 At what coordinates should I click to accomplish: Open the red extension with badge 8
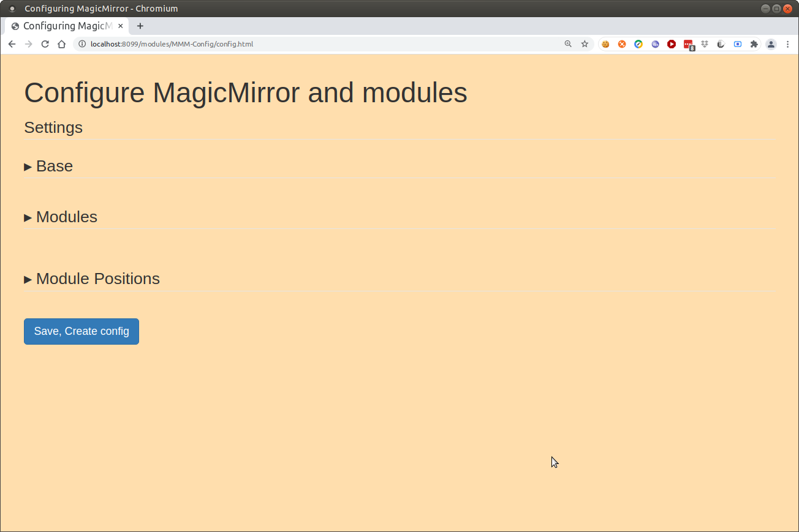tap(689, 45)
